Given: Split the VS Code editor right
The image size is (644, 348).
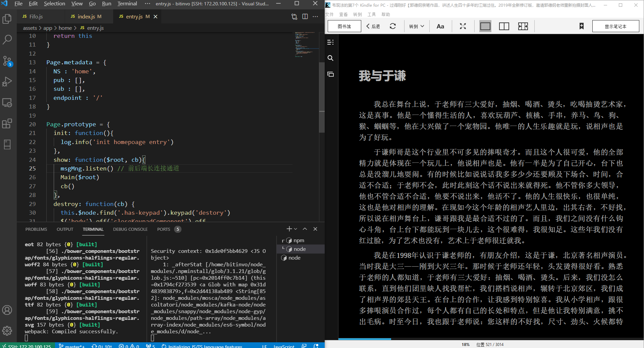Looking at the screenshot, I should click(305, 16).
